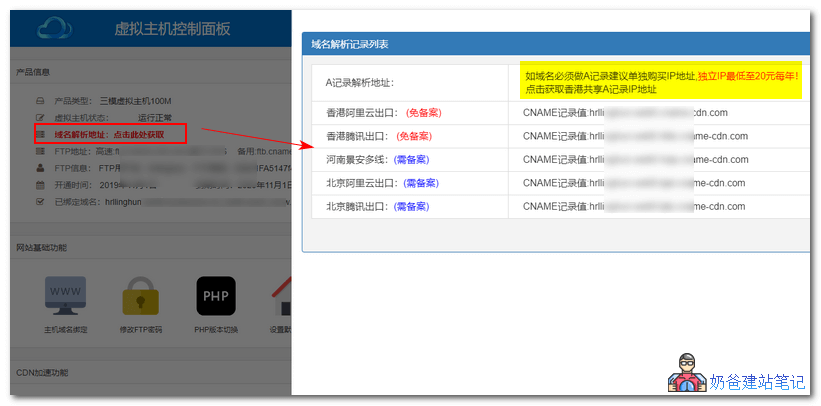Viewport: 821px width, 406px height.
Task: Click the 虚拟主机控制面板 title
Action: coord(172,28)
